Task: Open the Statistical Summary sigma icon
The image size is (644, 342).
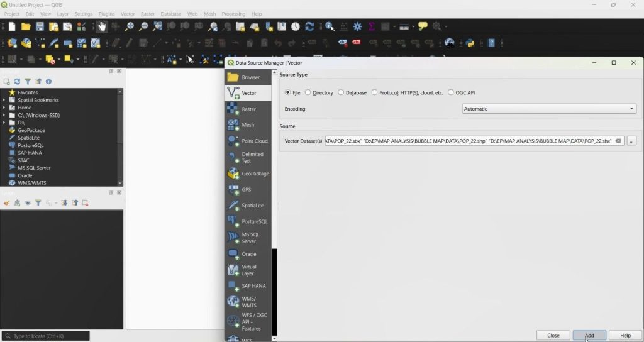Action: [x=371, y=26]
